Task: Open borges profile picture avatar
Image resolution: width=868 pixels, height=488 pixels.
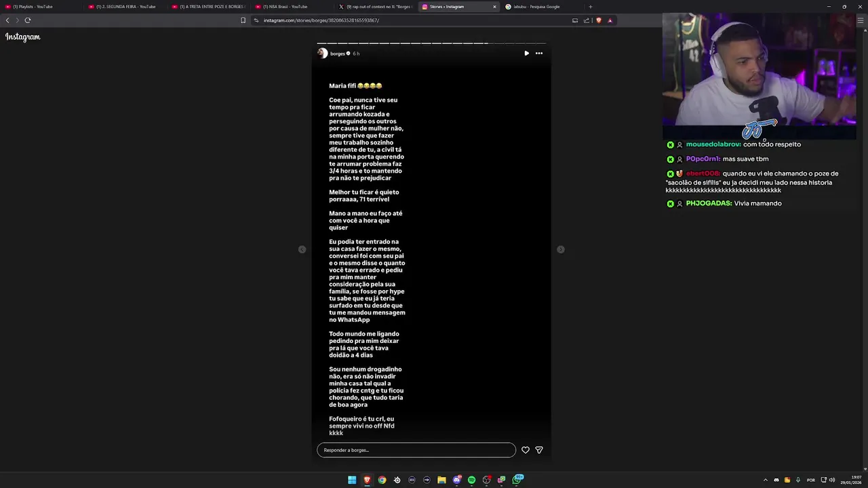Action: tap(322, 54)
